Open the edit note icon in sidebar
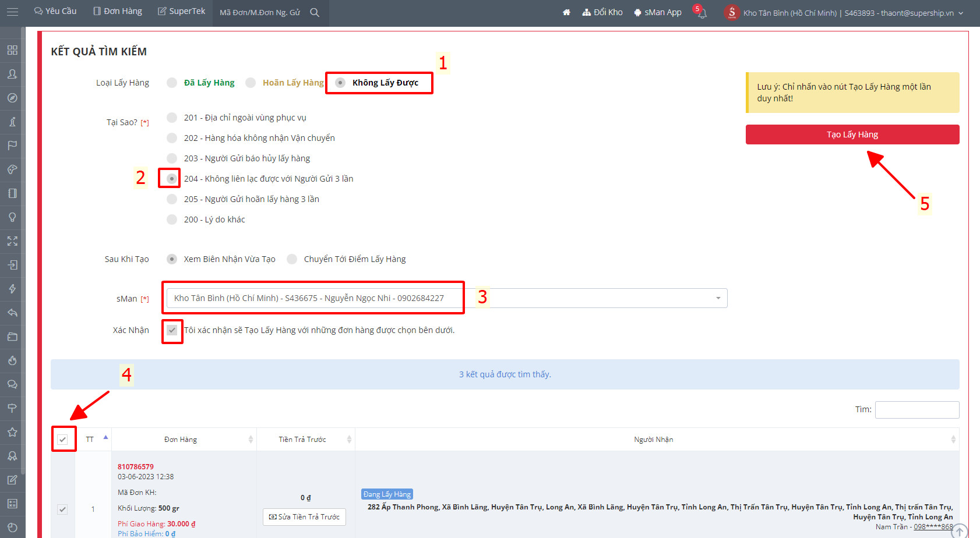The width and height of the screenshot is (980, 538). [x=12, y=480]
